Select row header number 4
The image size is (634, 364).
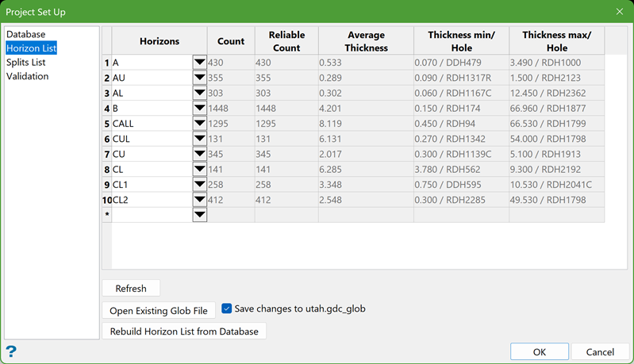tap(107, 109)
